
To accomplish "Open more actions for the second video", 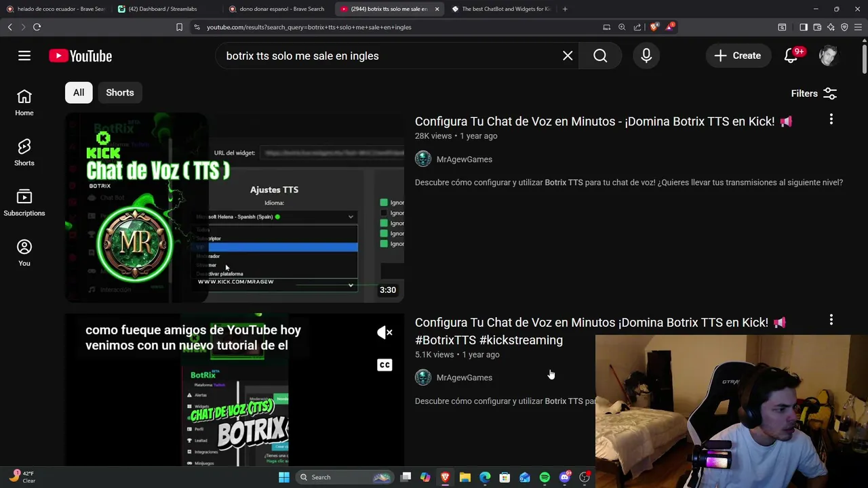I will tap(831, 320).
